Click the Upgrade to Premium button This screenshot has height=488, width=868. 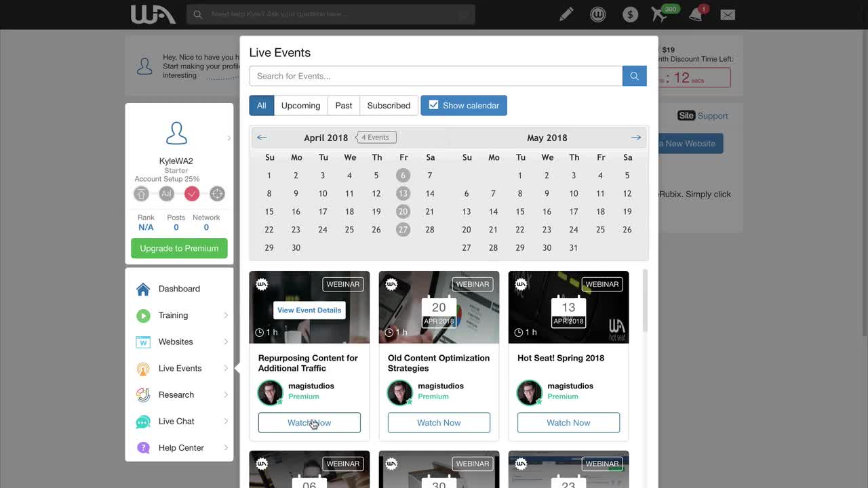[179, 248]
